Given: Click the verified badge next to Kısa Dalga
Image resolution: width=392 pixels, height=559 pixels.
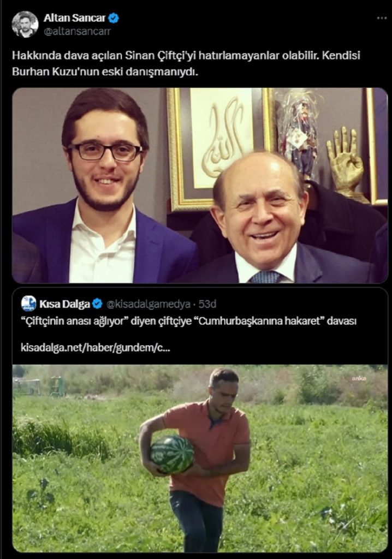Looking at the screenshot, I should pos(97,304).
